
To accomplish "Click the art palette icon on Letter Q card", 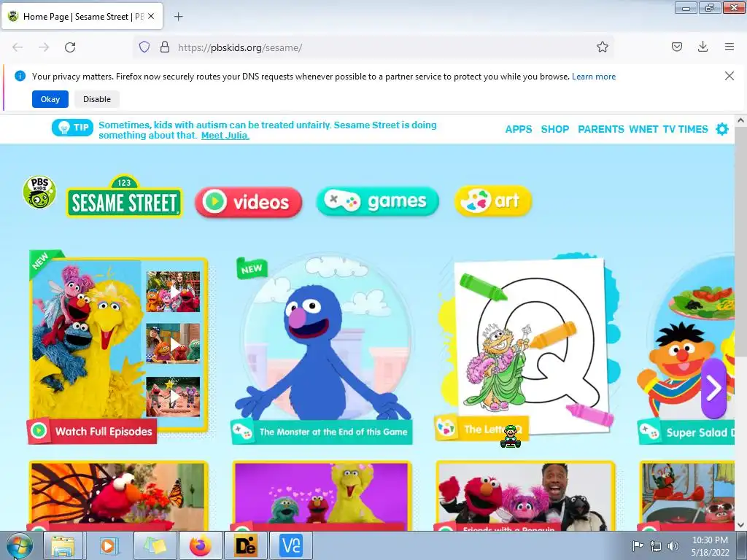I will pyautogui.click(x=446, y=427).
